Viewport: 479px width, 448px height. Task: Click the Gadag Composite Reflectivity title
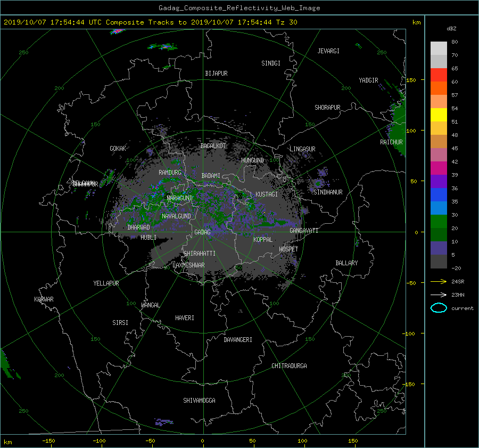coord(239,8)
